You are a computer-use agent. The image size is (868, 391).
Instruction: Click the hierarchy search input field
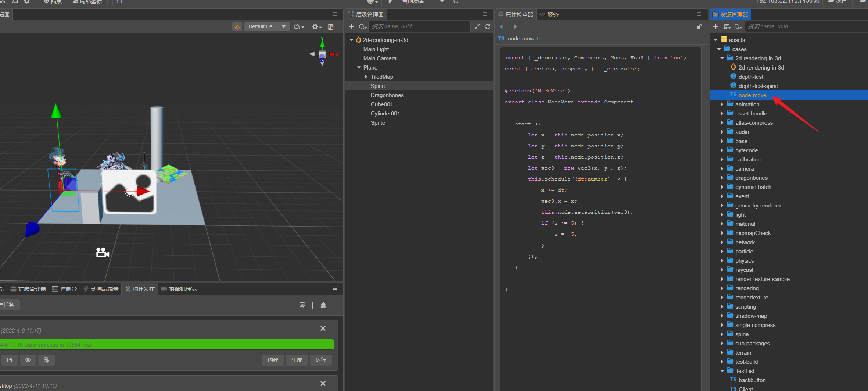tap(419, 26)
